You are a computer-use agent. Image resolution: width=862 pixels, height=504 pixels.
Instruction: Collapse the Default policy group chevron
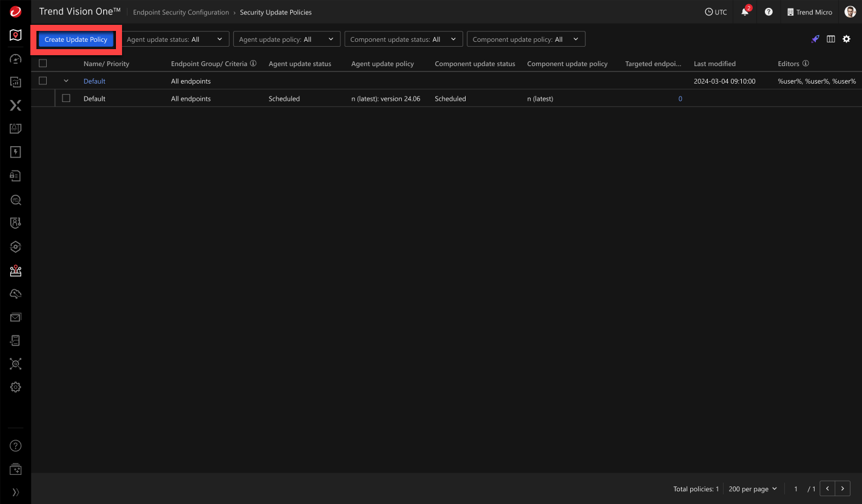[x=66, y=81]
